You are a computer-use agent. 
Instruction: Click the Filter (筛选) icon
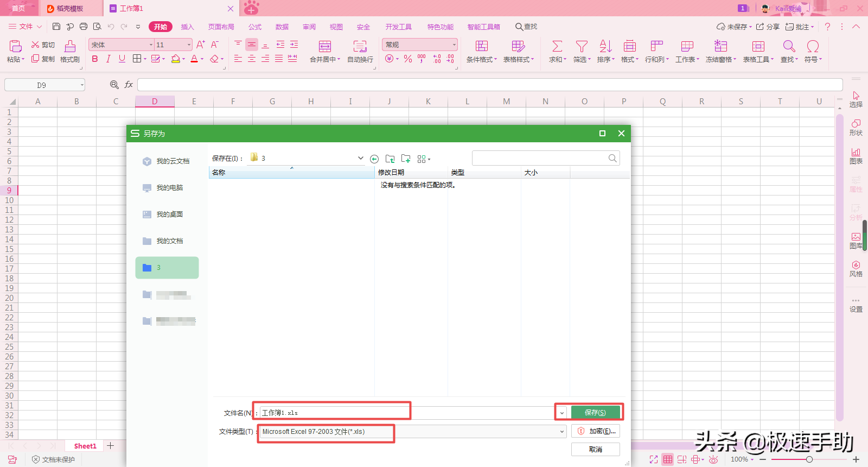point(582,47)
